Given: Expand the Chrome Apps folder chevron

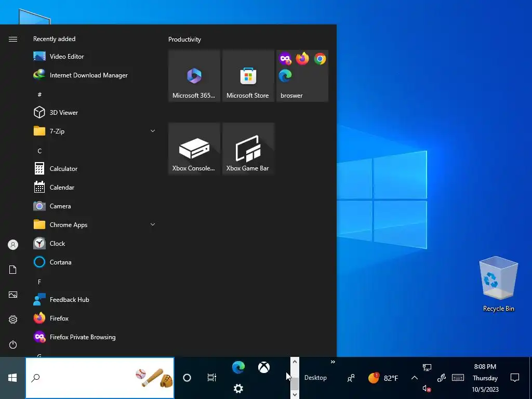Looking at the screenshot, I should pyautogui.click(x=153, y=224).
